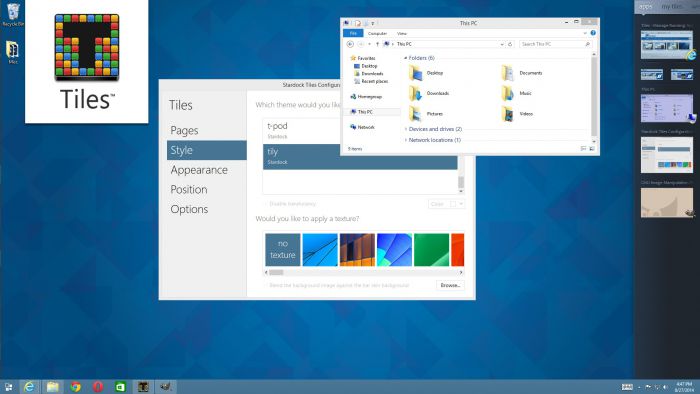Switch to large icons view in Explorer status bar
The image size is (700, 394).
tap(592, 149)
